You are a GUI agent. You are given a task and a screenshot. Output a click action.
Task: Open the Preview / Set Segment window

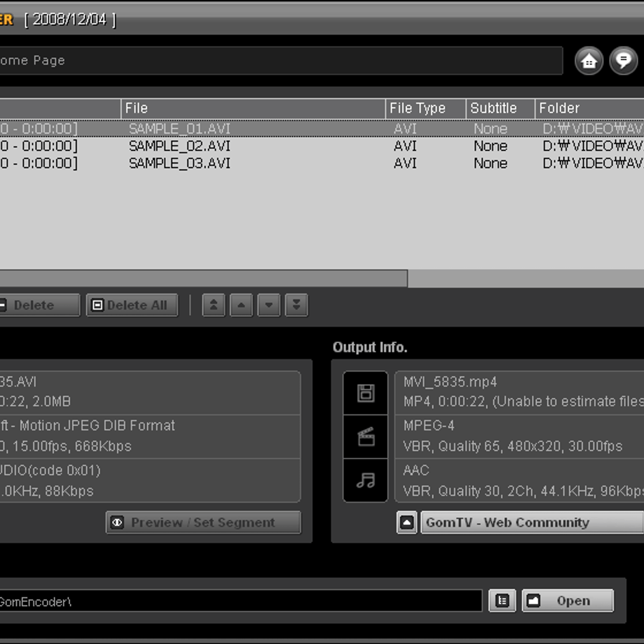[x=203, y=522]
